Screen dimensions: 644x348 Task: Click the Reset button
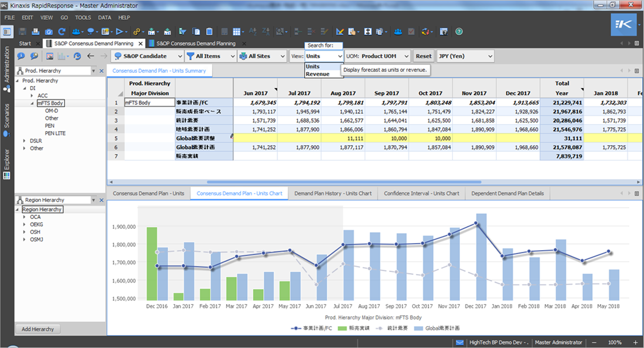(423, 56)
